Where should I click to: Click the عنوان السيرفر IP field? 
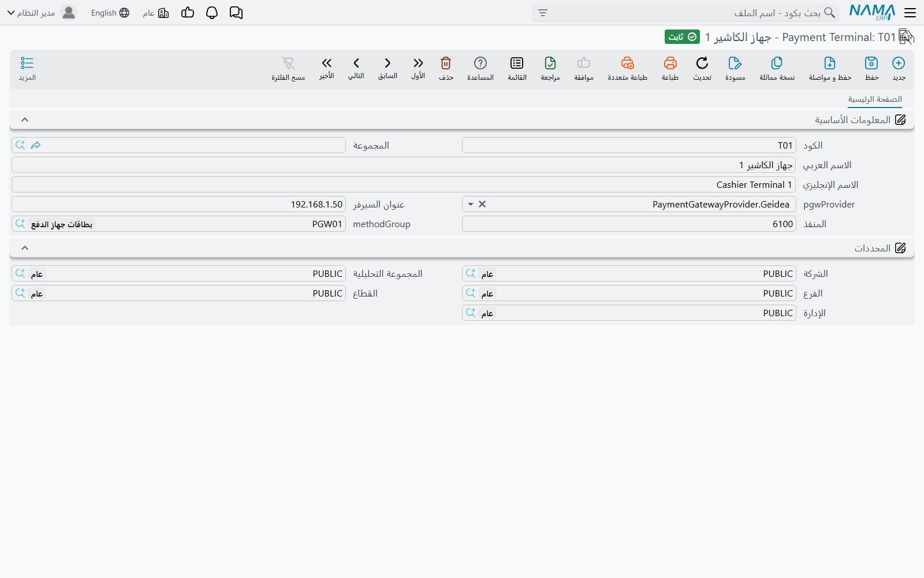[178, 204]
